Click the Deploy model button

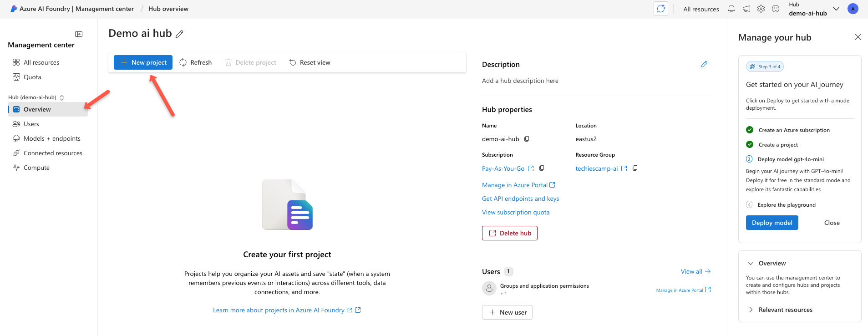point(772,223)
